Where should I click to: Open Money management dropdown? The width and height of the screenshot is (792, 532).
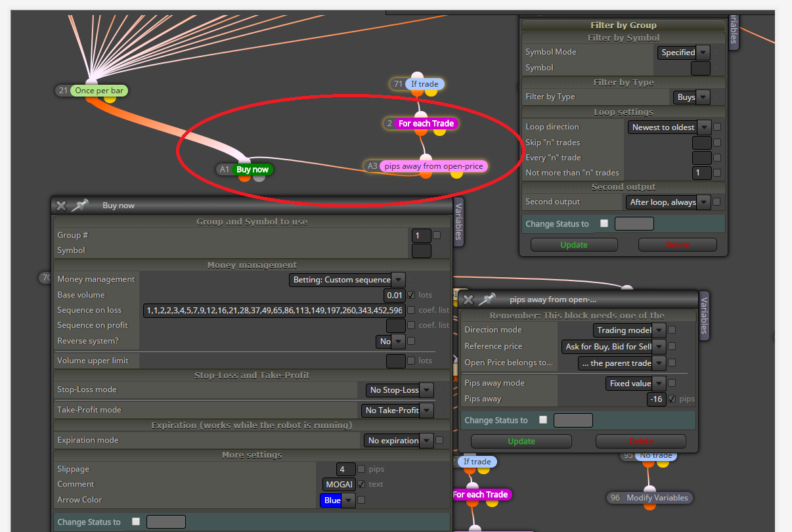[347, 280]
